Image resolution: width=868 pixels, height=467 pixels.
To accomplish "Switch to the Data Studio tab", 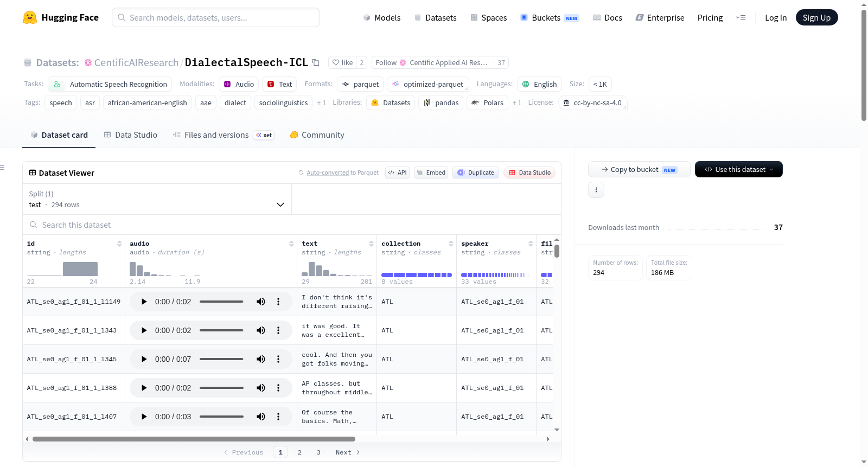I will tap(131, 135).
